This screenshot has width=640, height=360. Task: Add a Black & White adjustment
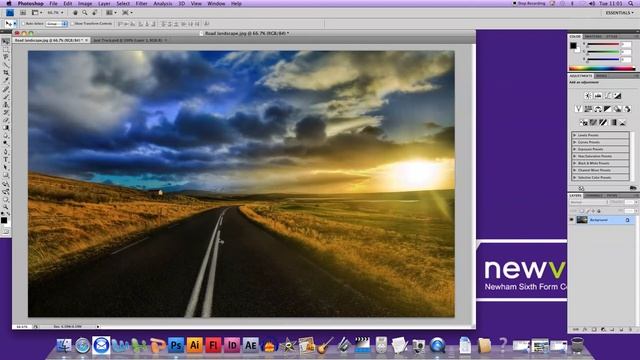click(608, 109)
